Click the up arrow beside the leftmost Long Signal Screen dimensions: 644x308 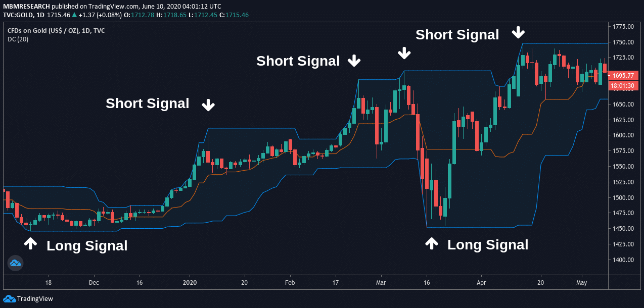[30, 243]
